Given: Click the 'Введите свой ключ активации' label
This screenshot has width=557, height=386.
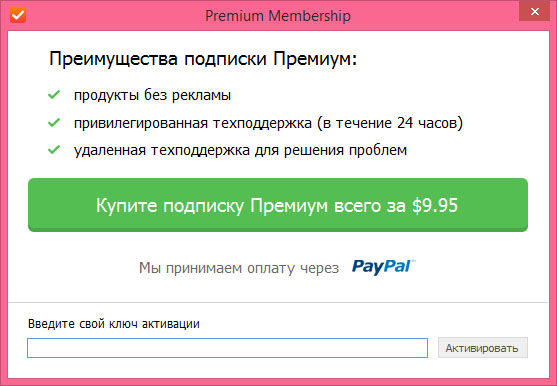Looking at the screenshot, I should coord(114,324).
